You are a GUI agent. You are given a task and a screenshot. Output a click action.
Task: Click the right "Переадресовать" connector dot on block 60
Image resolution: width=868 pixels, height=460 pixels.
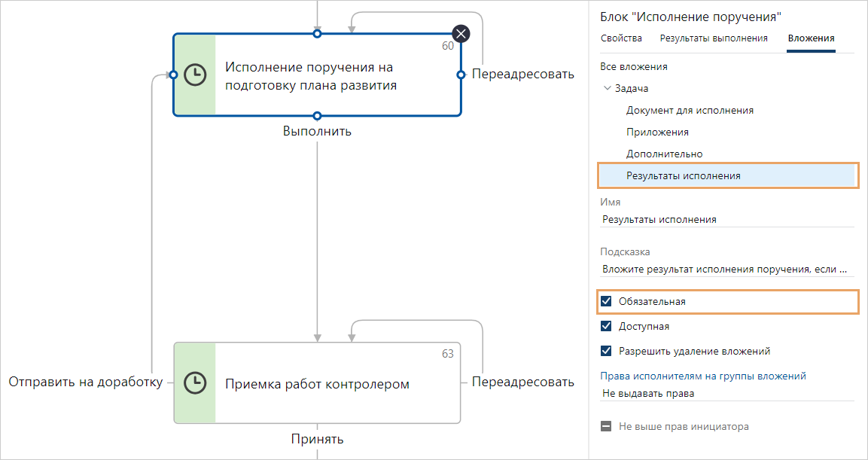[x=461, y=75]
